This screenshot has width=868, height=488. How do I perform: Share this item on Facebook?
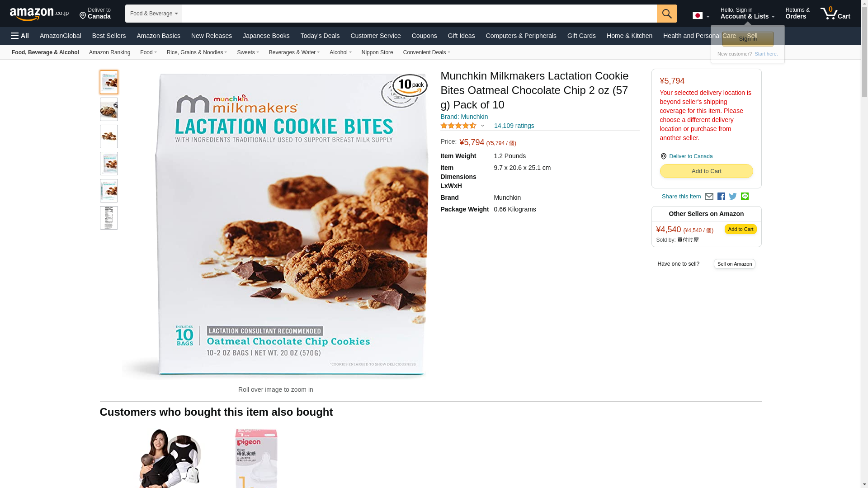click(721, 197)
